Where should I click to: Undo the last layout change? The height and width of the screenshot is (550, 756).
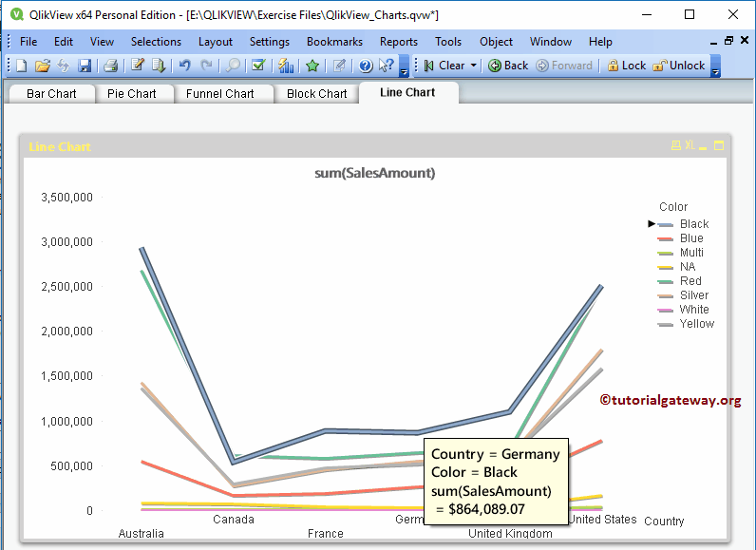coord(184,66)
